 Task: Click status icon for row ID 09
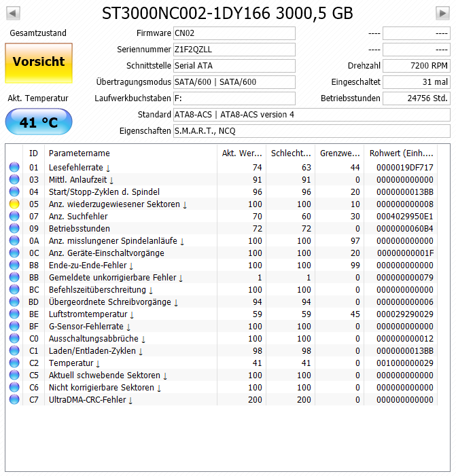tap(14, 228)
